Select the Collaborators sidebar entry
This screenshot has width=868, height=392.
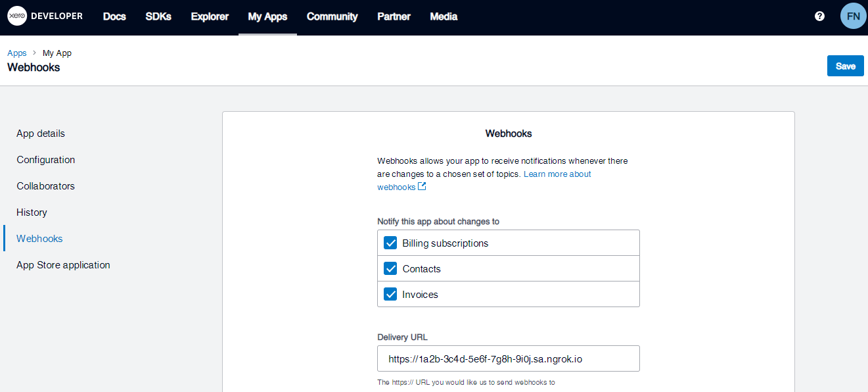[x=45, y=185]
